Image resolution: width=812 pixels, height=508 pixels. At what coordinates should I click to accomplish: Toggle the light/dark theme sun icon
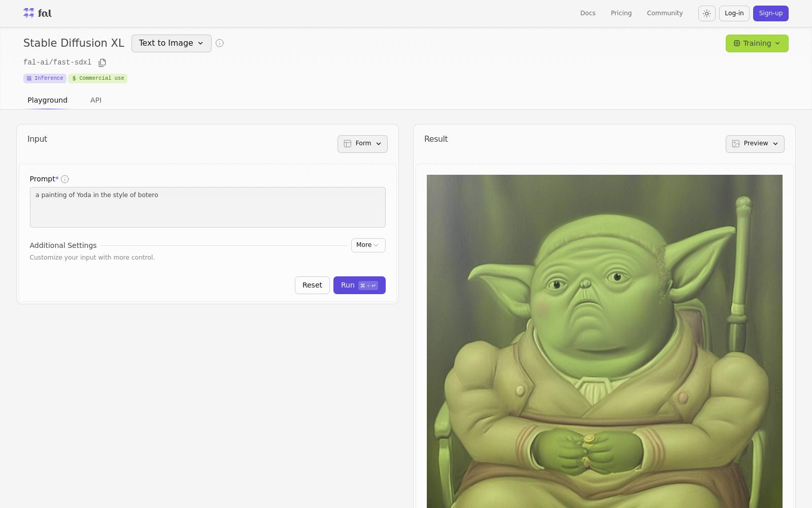(706, 13)
